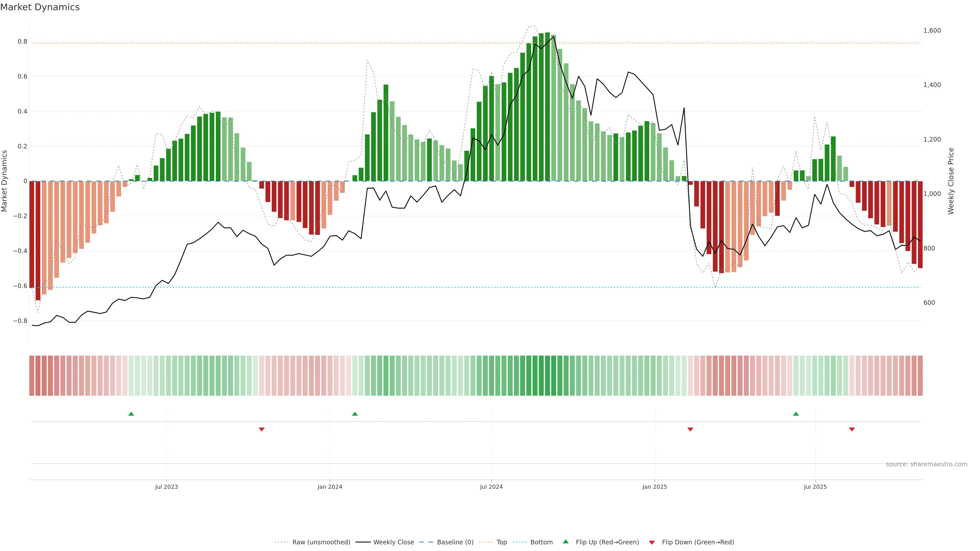This screenshot has width=980, height=551.
Task: Click the Weekly Close Price axis title
Action: pos(951,181)
